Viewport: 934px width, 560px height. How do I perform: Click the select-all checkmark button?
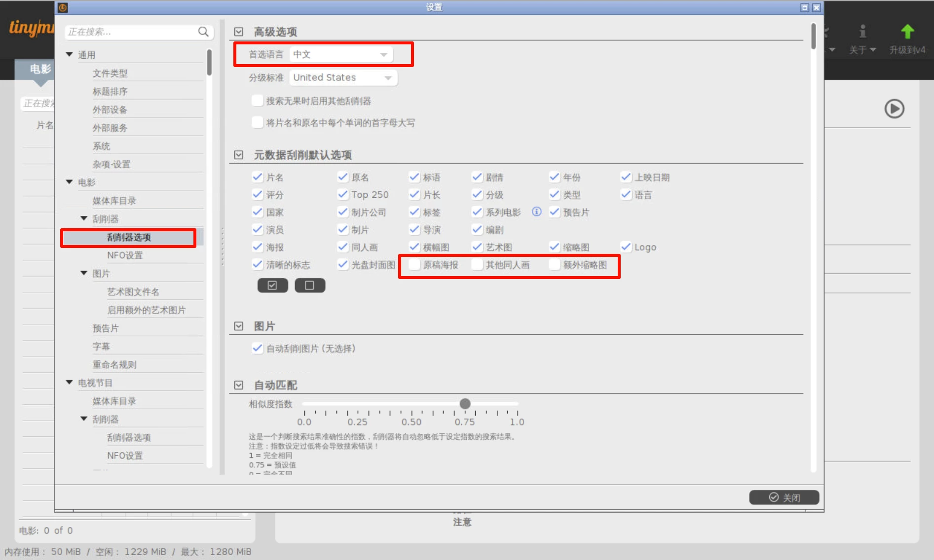tap(272, 285)
